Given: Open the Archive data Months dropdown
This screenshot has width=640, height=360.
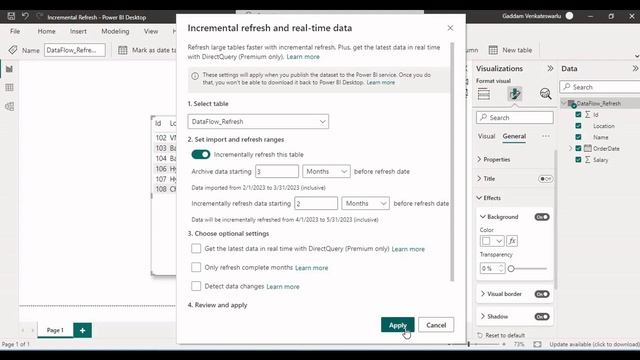Looking at the screenshot, I should click(326, 171).
